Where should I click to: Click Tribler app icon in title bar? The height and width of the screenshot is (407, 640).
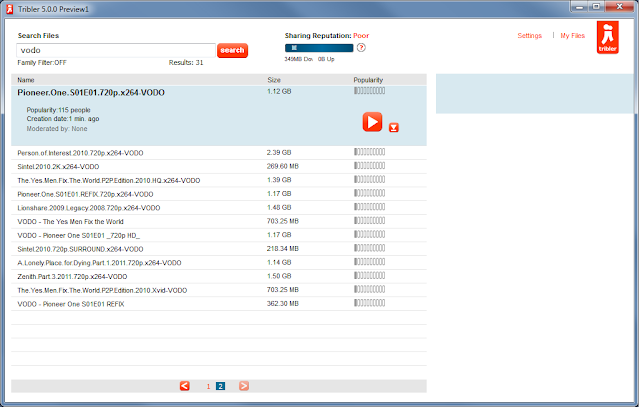click(x=9, y=9)
